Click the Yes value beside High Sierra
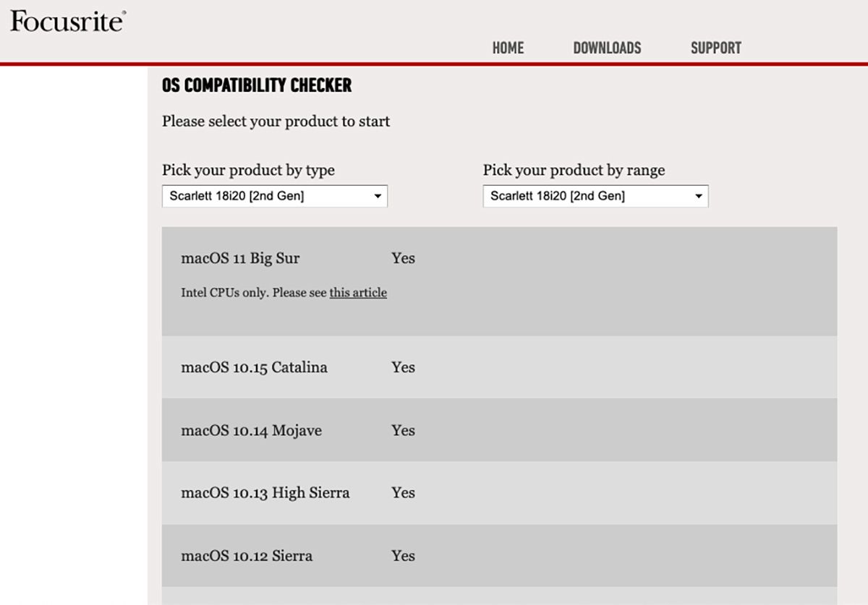 point(403,493)
